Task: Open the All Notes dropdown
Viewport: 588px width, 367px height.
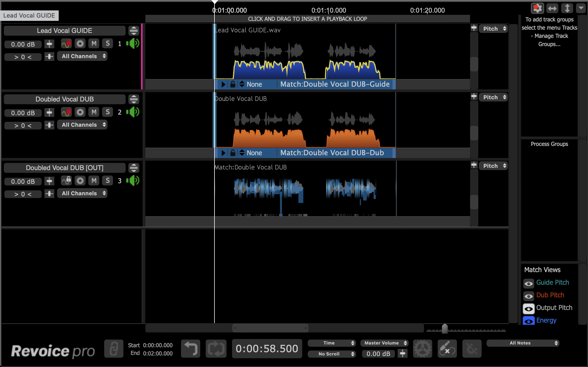Action: pos(522,343)
